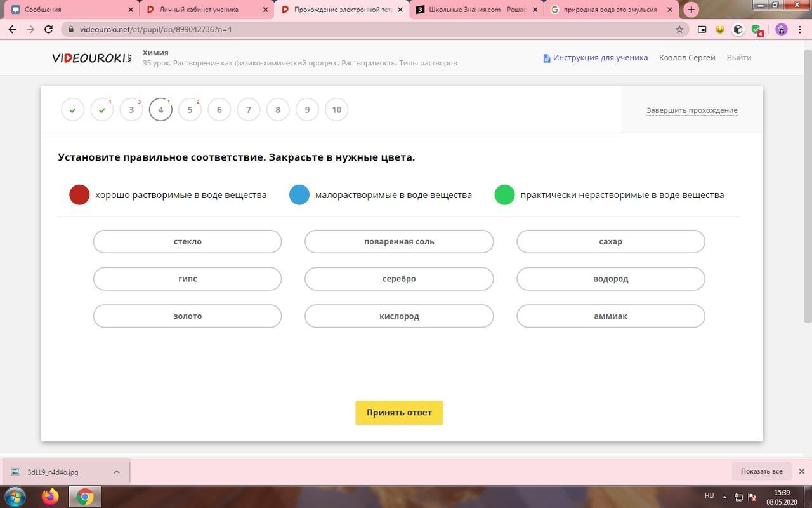Viewport: 812px width, 508px height.
Task: Open the picture-in-picture extension icon
Action: tap(702, 29)
